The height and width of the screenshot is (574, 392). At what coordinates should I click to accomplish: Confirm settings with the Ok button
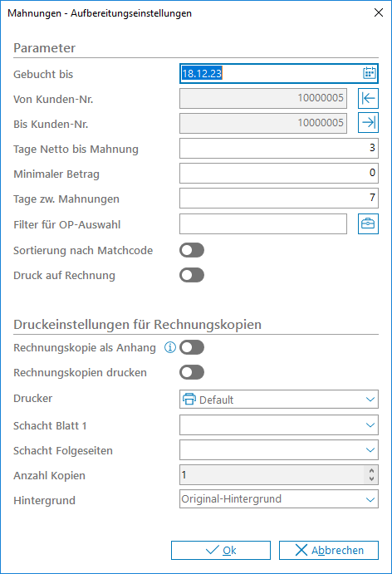click(221, 550)
